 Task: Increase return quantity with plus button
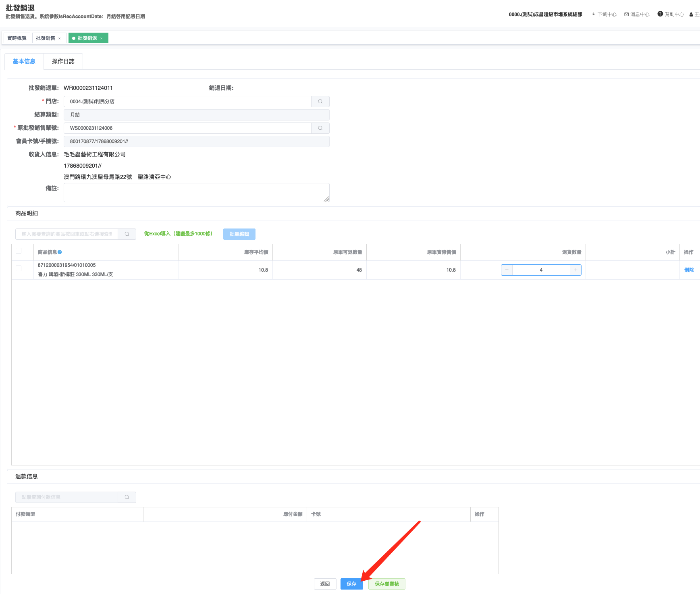tap(575, 270)
